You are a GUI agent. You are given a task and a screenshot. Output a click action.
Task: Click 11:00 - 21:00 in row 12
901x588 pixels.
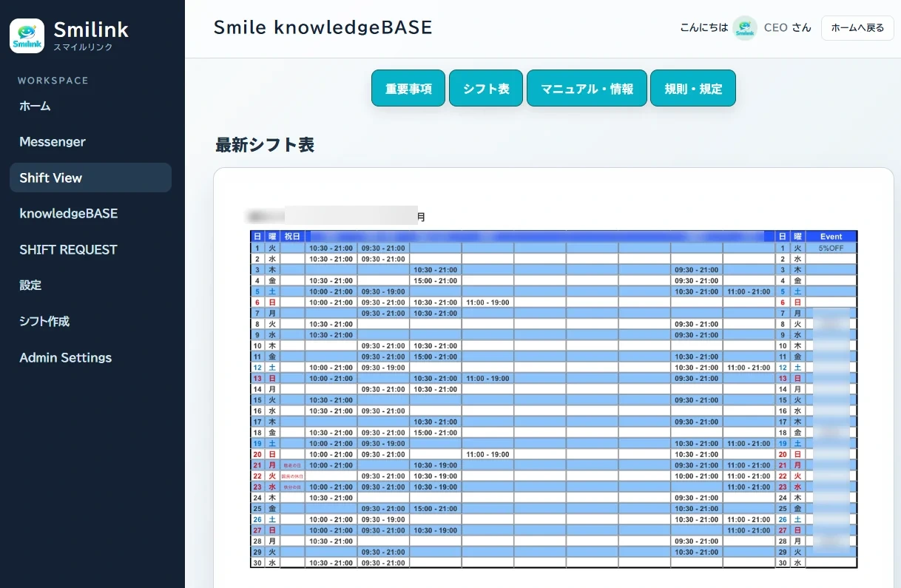[x=749, y=368]
